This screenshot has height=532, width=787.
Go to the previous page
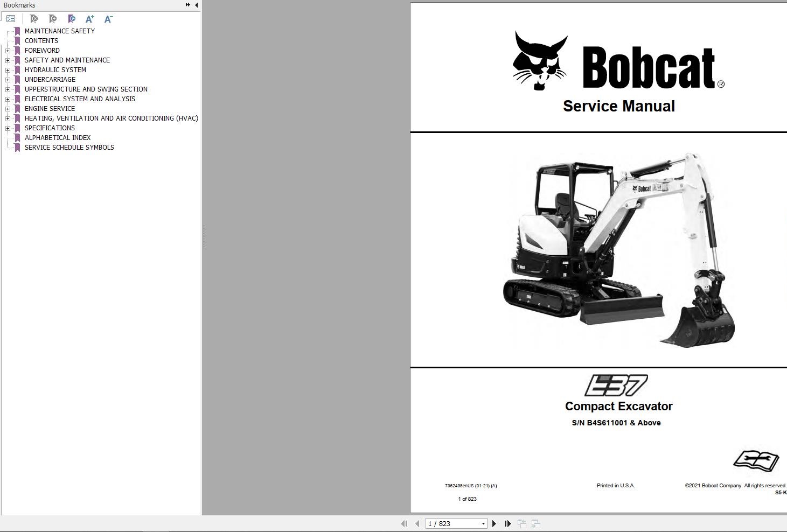coord(417,523)
